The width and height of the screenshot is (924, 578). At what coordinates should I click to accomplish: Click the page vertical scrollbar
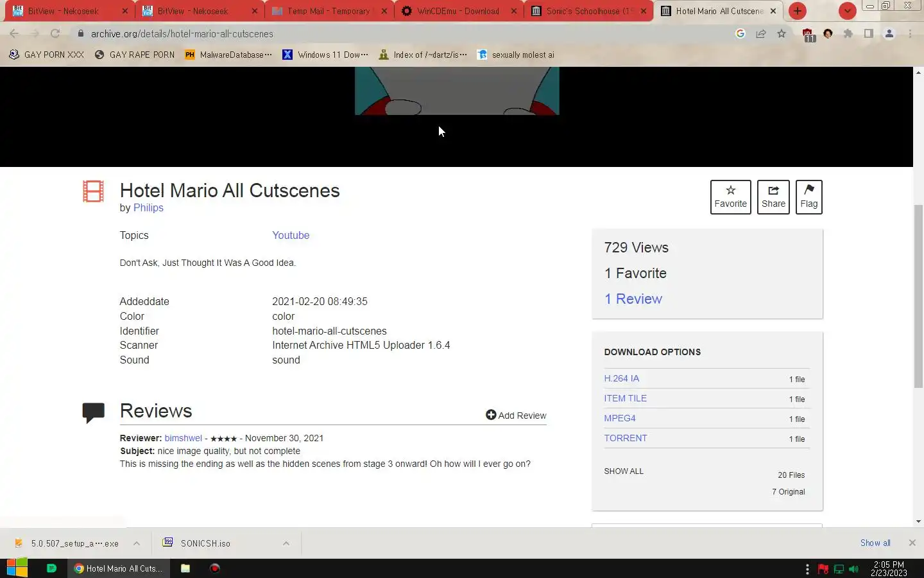(x=918, y=297)
